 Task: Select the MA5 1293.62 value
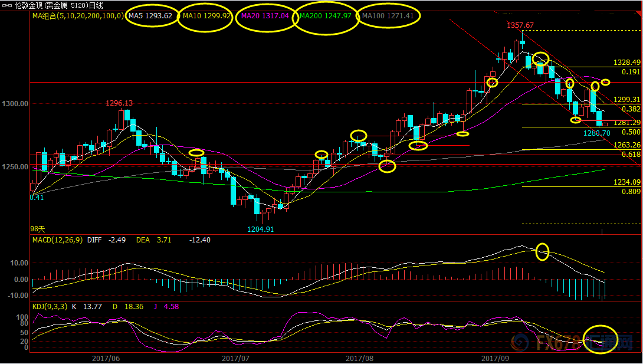coord(150,16)
